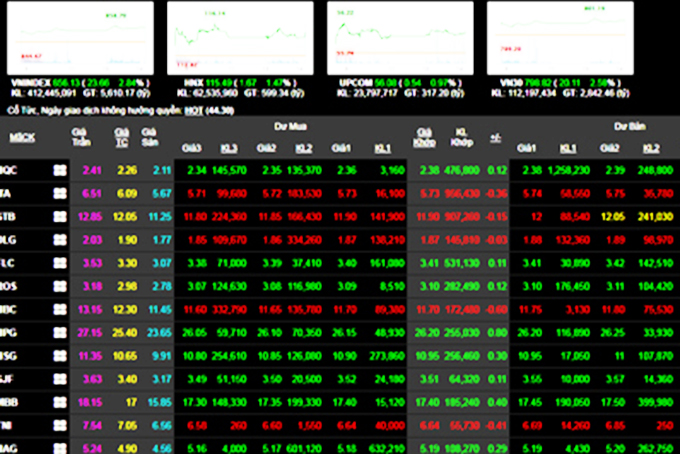Open the chart icon in the SJF row
Viewport: 680px width, 454px height.
pos(59,378)
